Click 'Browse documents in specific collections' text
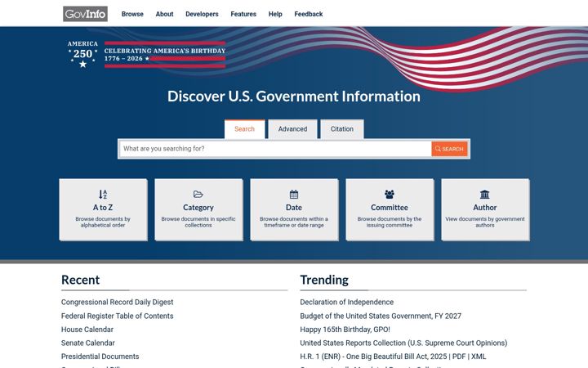The image size is (588, 368). [198, 222]
